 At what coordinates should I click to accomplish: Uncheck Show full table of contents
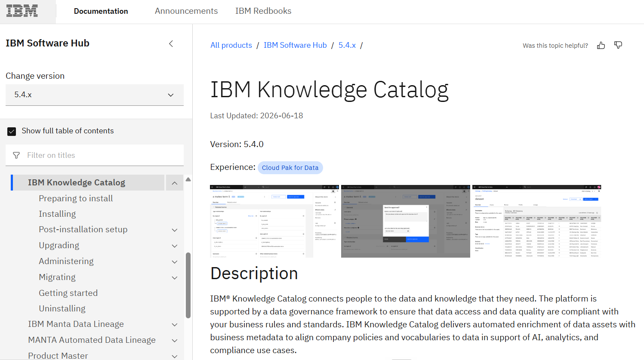click(x=12, y=131)
